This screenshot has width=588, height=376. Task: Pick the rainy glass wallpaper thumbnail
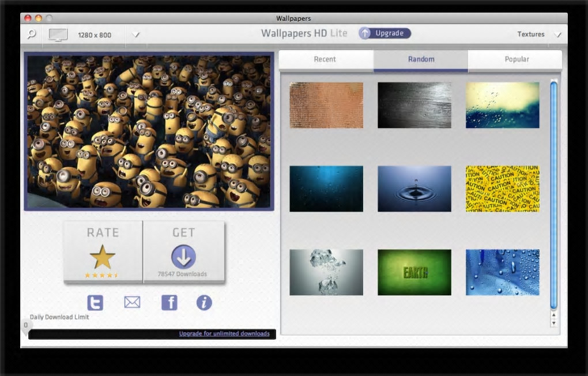click(503, 106)
